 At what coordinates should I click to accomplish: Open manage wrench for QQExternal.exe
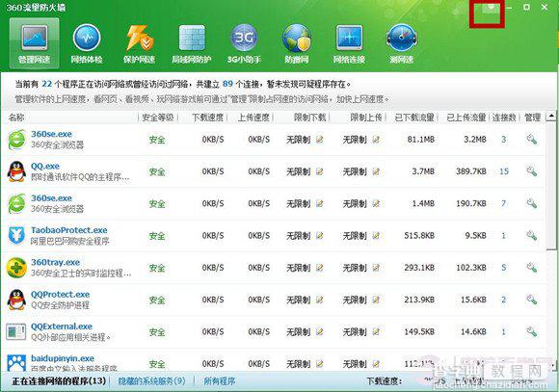coord(532,331)
